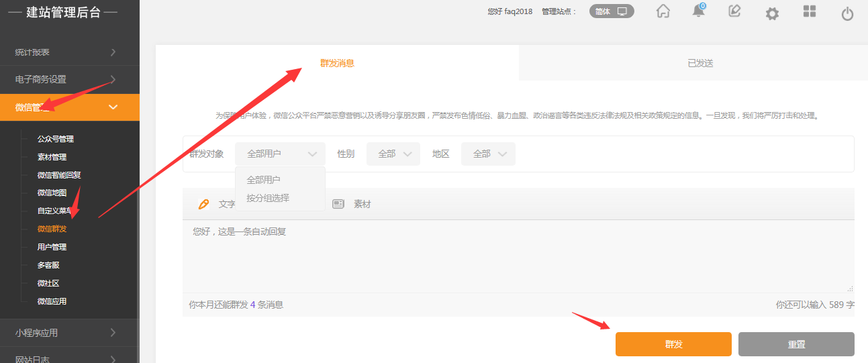This screenshot has width=868, height=363.
Task: Open the 地区 dropdown
Action: [488, 154]
